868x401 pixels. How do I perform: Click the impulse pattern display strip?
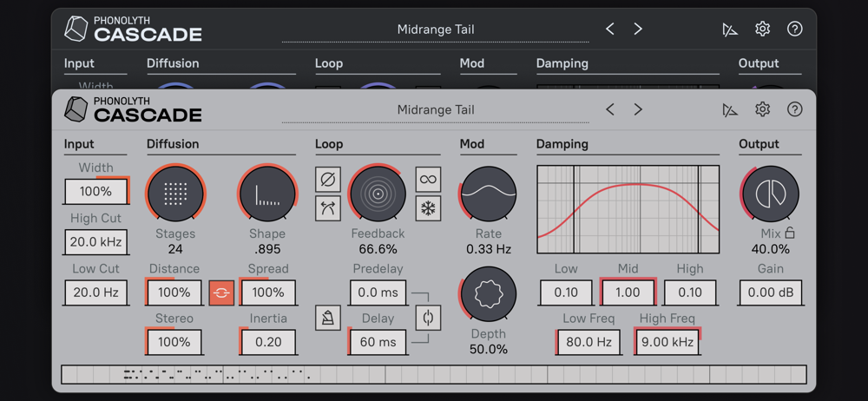pyautogui.click(x=434, y=374)
